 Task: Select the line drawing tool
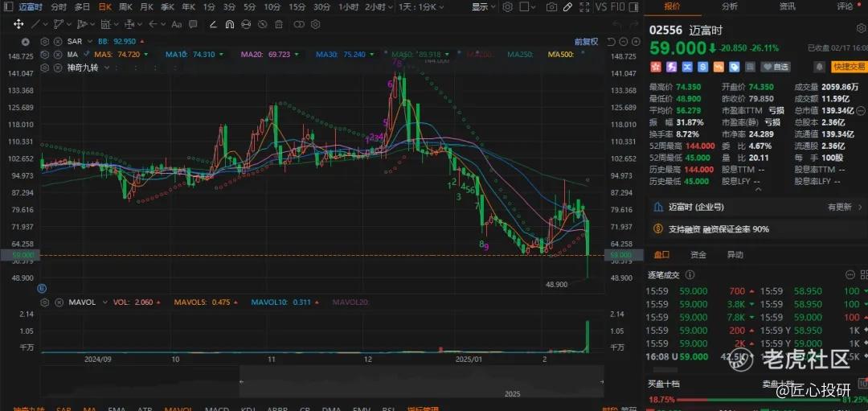35,24
